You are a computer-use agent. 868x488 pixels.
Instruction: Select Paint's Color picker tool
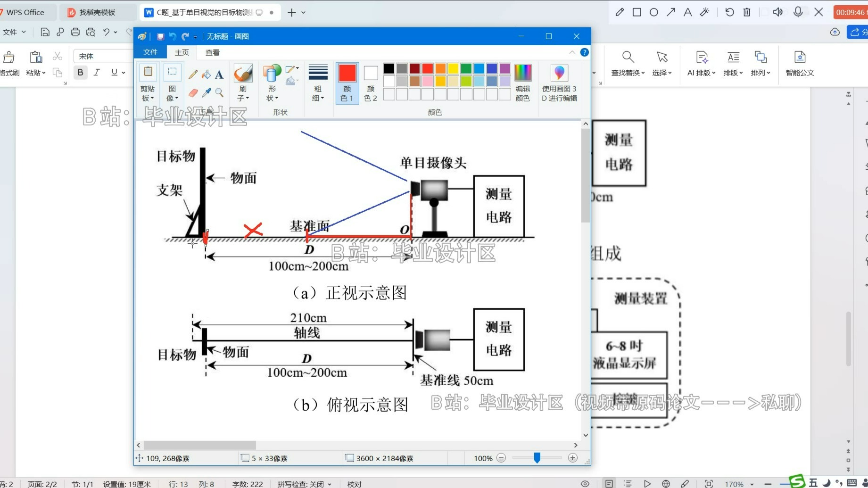tap(206, 93)
